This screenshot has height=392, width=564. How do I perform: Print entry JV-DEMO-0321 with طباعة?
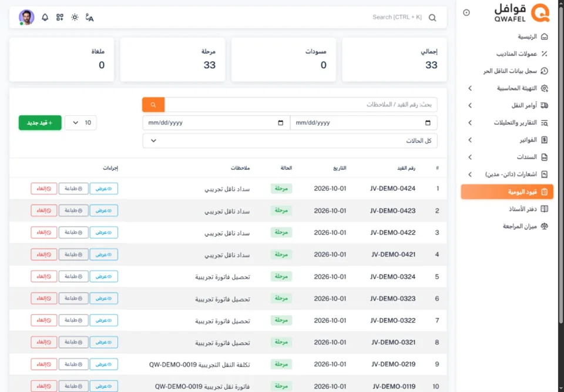pyautogui.click(x=73, y=342)
